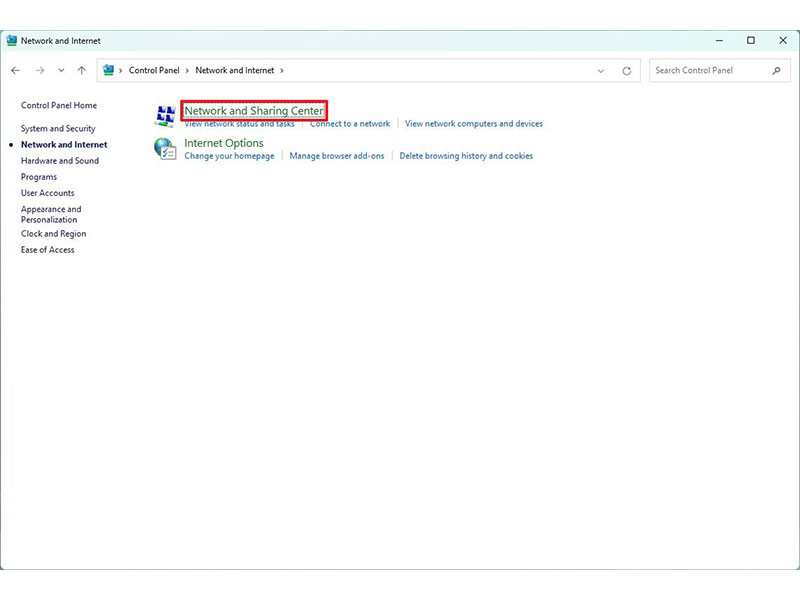800x600 pixels.
Task: Select Network and Internet breadcrumb
Action: click(x=235, y=70)
